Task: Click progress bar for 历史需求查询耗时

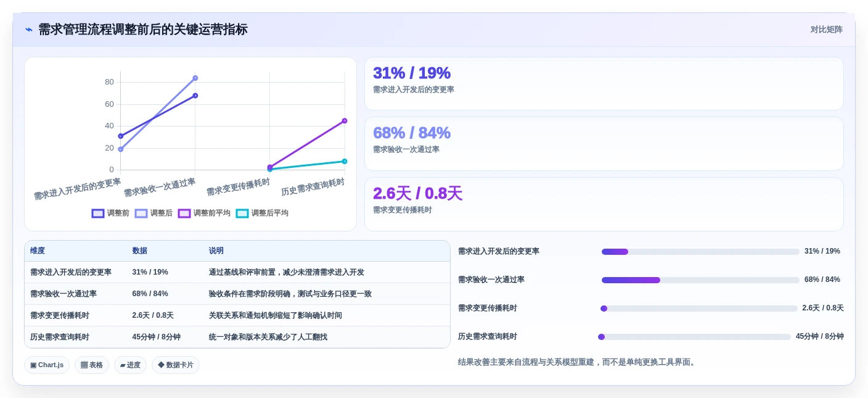Action: 694,337
